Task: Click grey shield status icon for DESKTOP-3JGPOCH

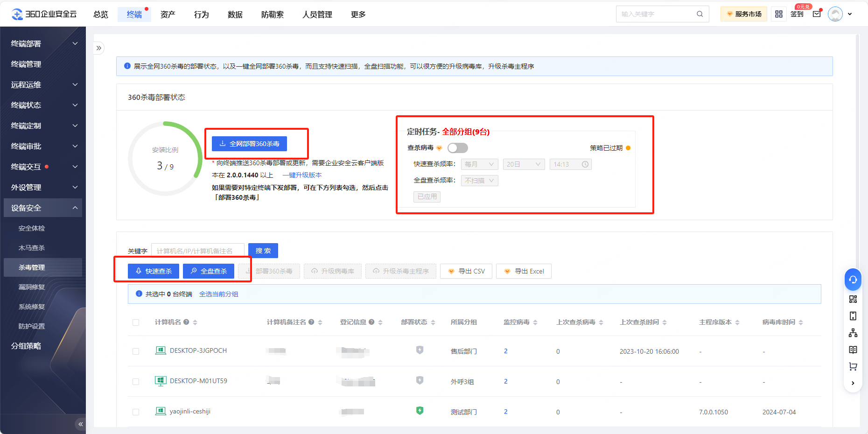Action: click(x=420, y=350)
